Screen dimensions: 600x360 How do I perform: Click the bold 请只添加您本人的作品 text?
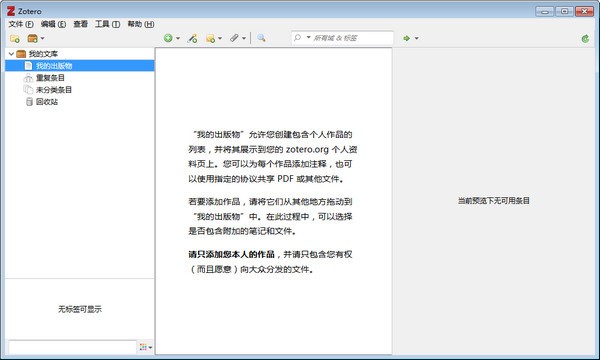(x=232, y=254)
